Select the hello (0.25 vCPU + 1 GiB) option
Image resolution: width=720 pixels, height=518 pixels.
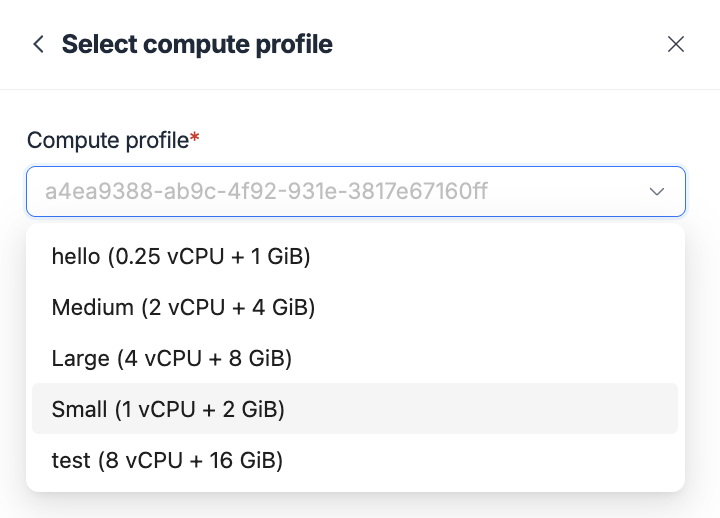[x=181, y=257]
